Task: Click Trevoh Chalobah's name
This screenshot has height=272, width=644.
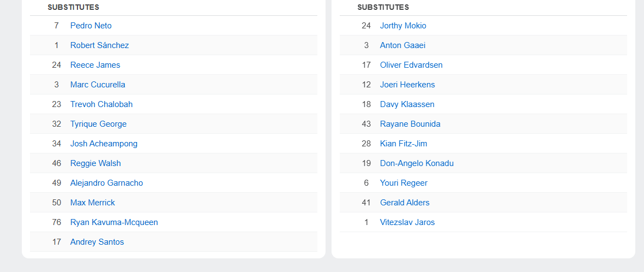Action: tap(101, 104)
